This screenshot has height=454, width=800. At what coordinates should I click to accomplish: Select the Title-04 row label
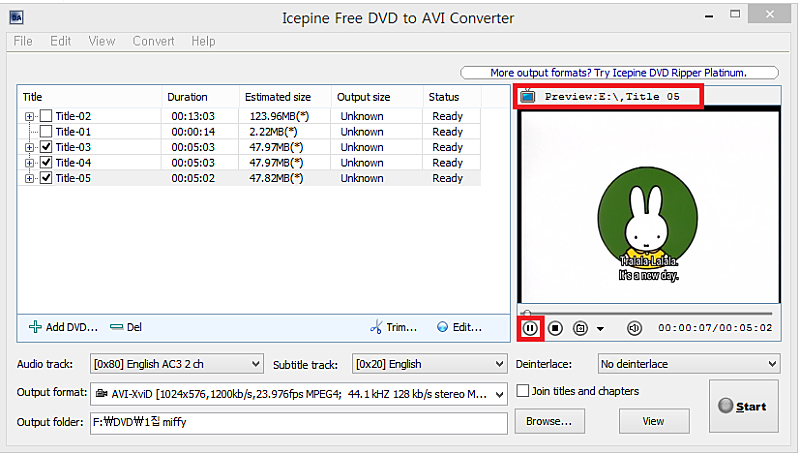click(73, 163)
